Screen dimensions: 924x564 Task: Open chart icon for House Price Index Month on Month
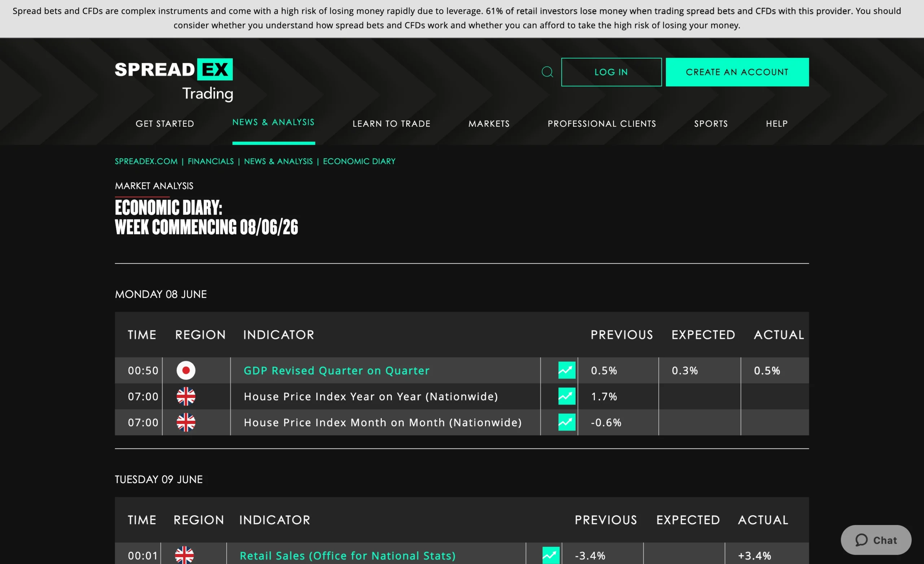click(567, 422)
